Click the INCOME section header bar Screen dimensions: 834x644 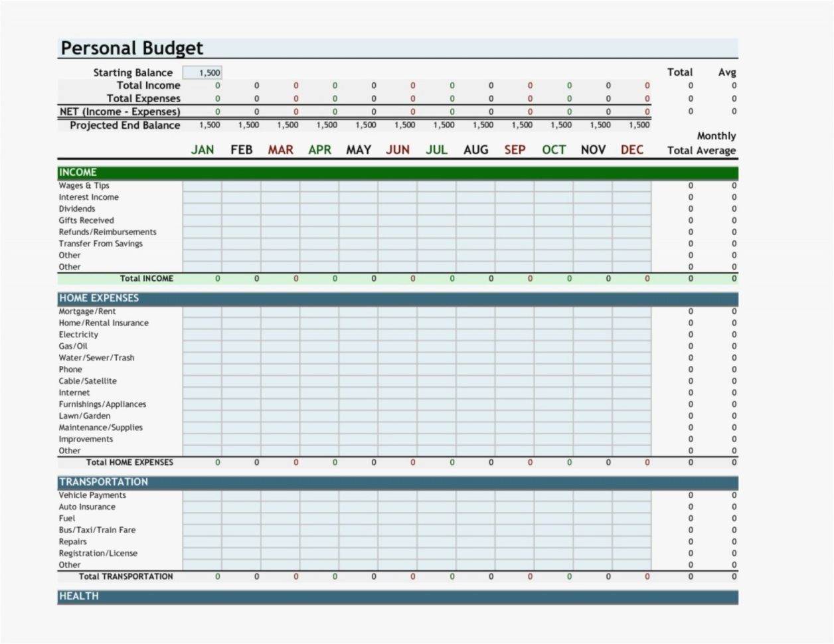coord(398,173)
